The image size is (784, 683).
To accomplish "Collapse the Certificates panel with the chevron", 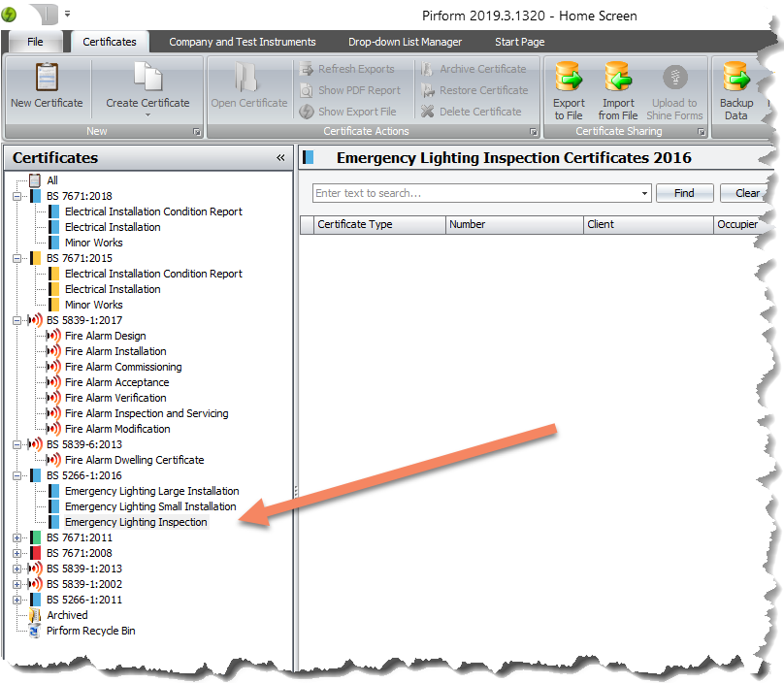I will 280,158.
